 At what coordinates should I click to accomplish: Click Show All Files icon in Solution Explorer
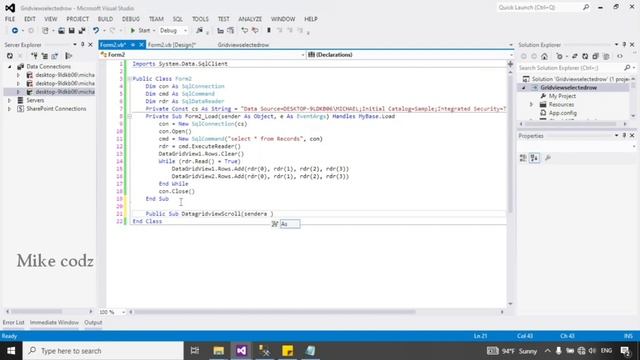[x=607, y=56]
